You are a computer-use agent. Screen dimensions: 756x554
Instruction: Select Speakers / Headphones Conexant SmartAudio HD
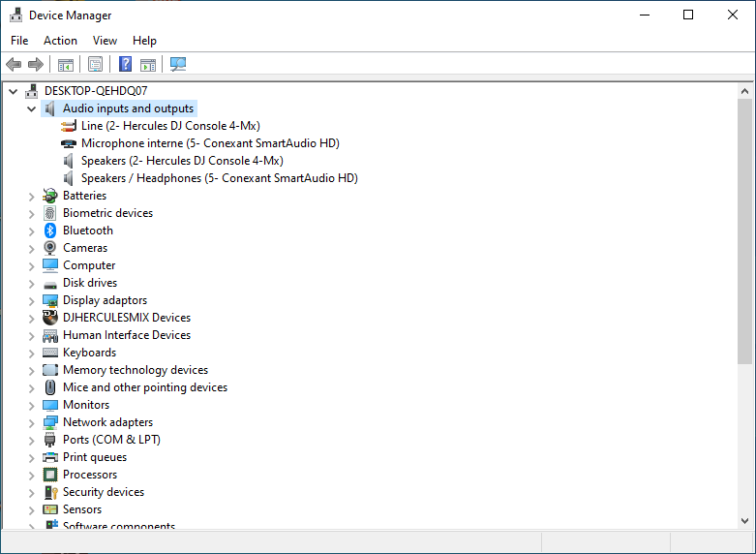coord(220,178)
